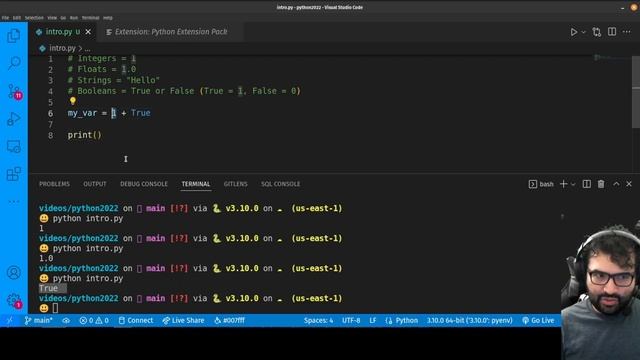Close the intro.py tab
Viewport: 640px width, 360px height.
tap(88, 32)
